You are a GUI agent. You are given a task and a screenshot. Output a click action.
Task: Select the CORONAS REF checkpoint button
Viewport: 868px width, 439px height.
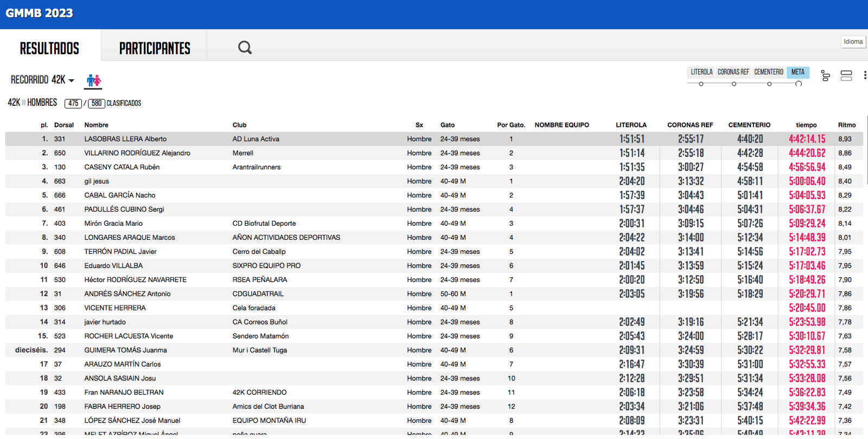(733, 72)
